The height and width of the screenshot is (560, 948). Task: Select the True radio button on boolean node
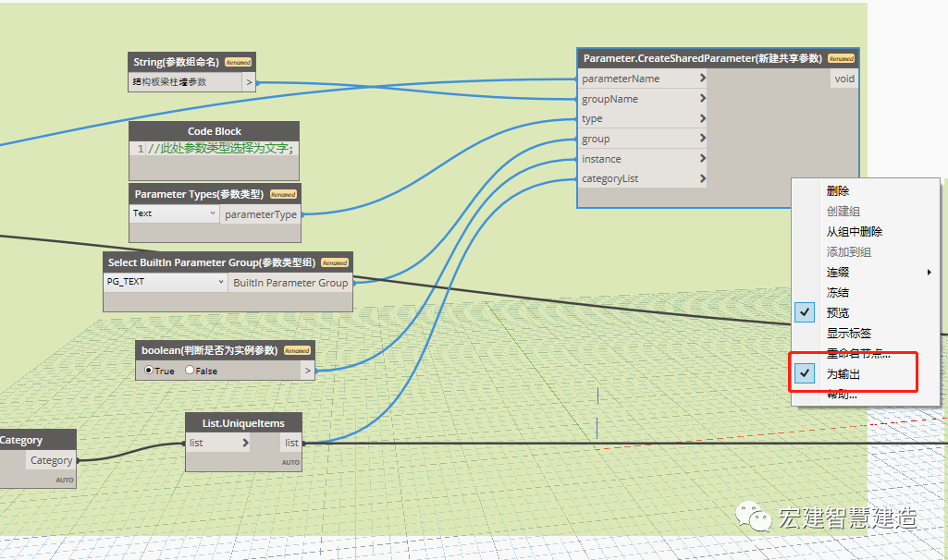(149, 371)
